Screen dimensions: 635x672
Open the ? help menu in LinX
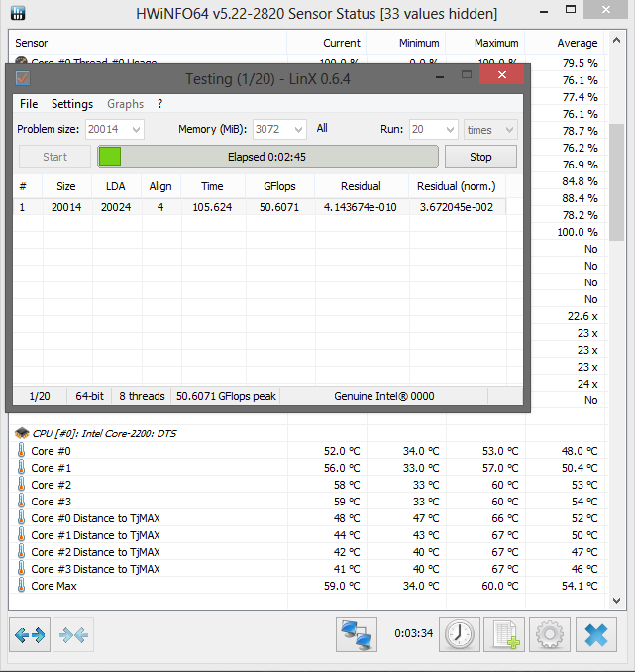[159, 104]
